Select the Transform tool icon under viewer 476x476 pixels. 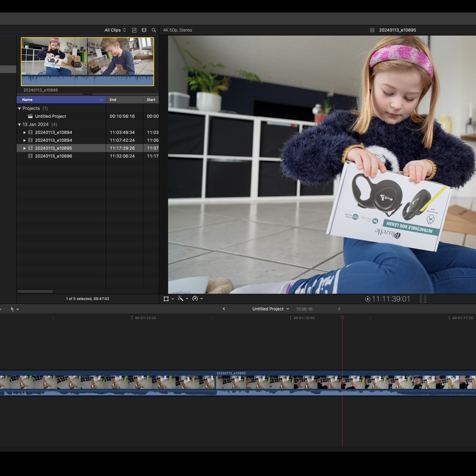point(166,299)
